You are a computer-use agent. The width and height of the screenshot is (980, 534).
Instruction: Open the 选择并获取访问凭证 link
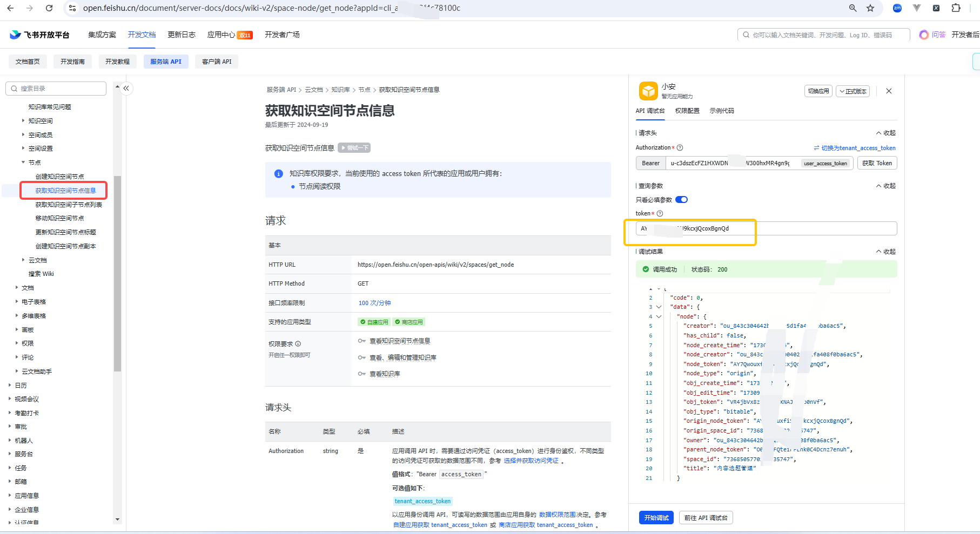coord(531,461)
